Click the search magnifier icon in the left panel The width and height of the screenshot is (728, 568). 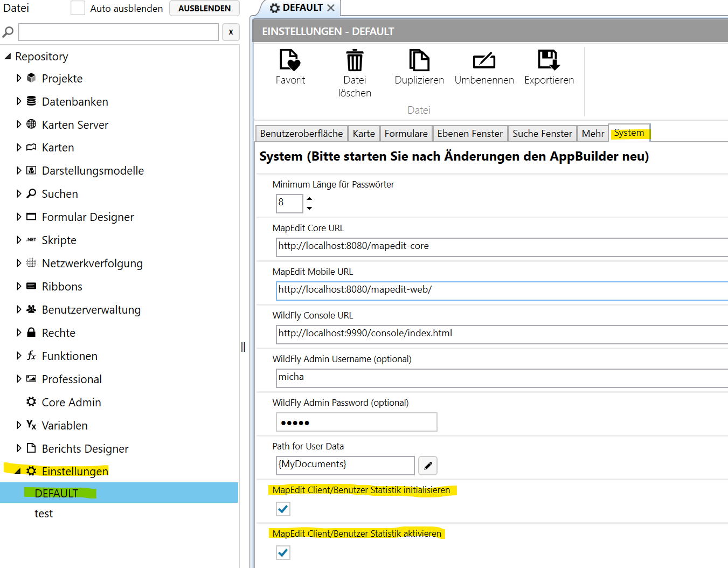(x=8, y=32)
